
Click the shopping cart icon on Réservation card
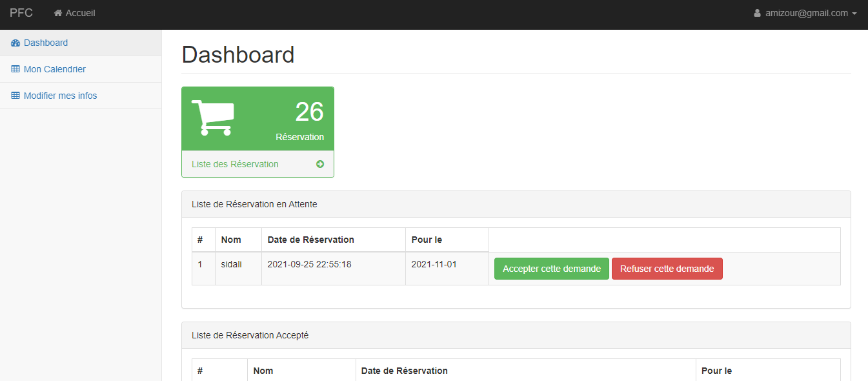[x=213, y=118]
